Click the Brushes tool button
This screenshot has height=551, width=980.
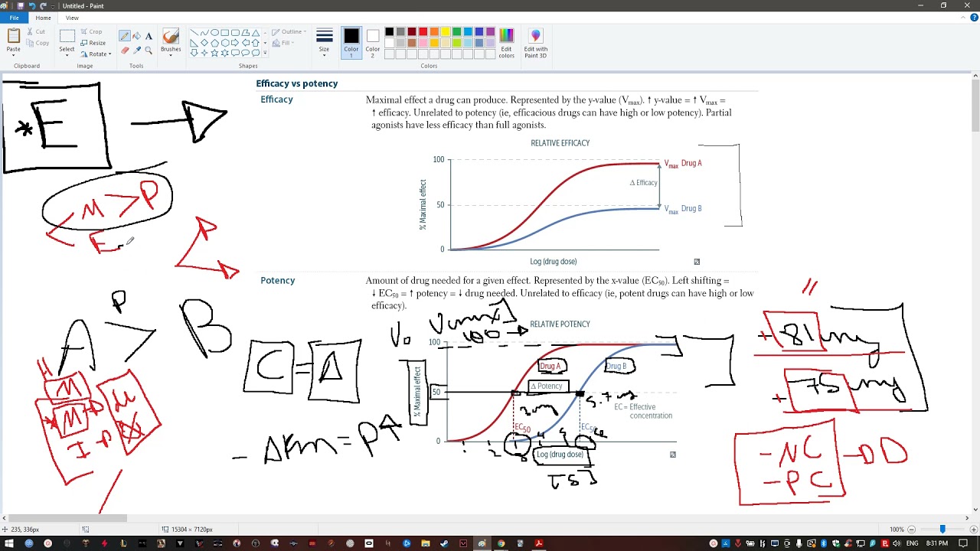tap(171, 37)
